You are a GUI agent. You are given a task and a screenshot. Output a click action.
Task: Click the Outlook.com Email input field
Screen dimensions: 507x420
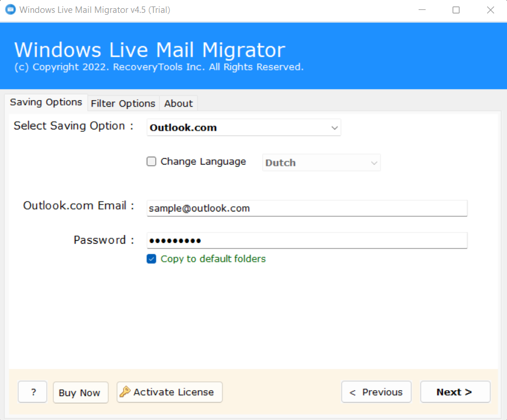(x=307, y=208)
